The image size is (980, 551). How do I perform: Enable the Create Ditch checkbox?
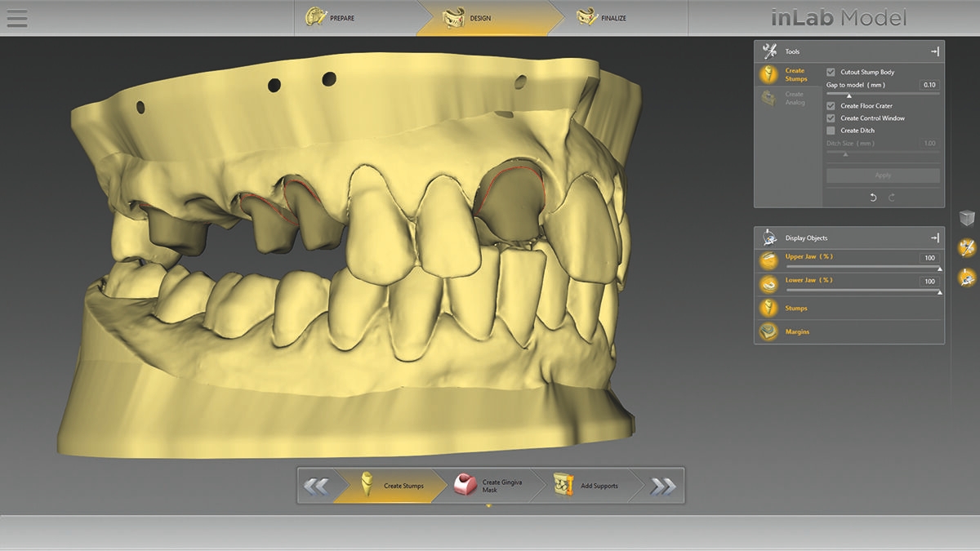click(x=831, y=131)
